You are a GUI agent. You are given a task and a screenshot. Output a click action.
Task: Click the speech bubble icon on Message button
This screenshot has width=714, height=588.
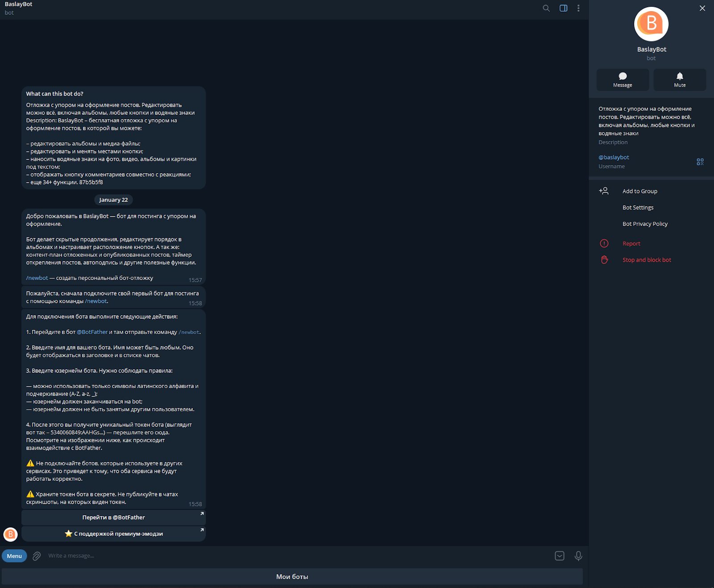coord(623,76)
